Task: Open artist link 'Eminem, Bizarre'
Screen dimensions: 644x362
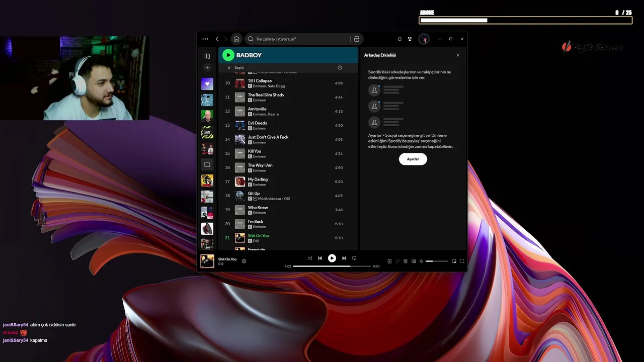Action: pos(266,114)
